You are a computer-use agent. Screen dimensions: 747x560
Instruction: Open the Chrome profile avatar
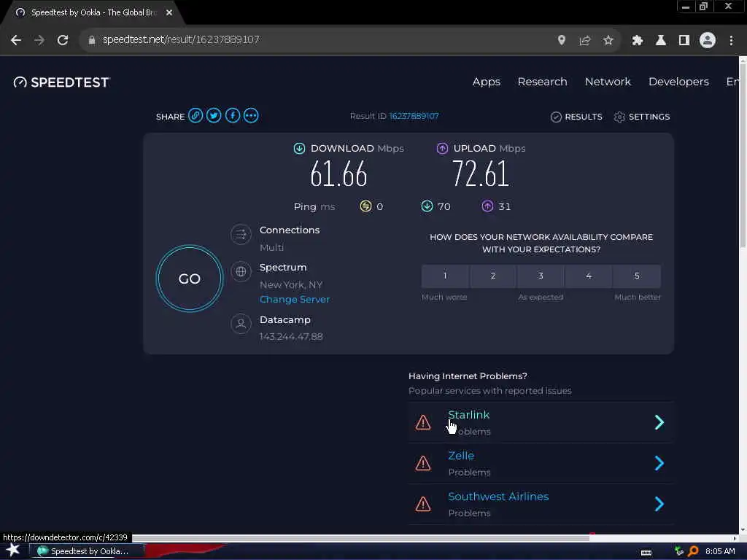click(x=708, y=40)
